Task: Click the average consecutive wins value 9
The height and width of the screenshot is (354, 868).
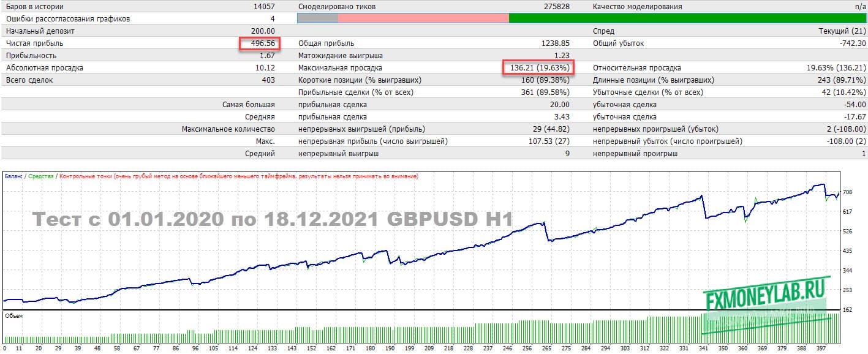Action: pos(567,154)
